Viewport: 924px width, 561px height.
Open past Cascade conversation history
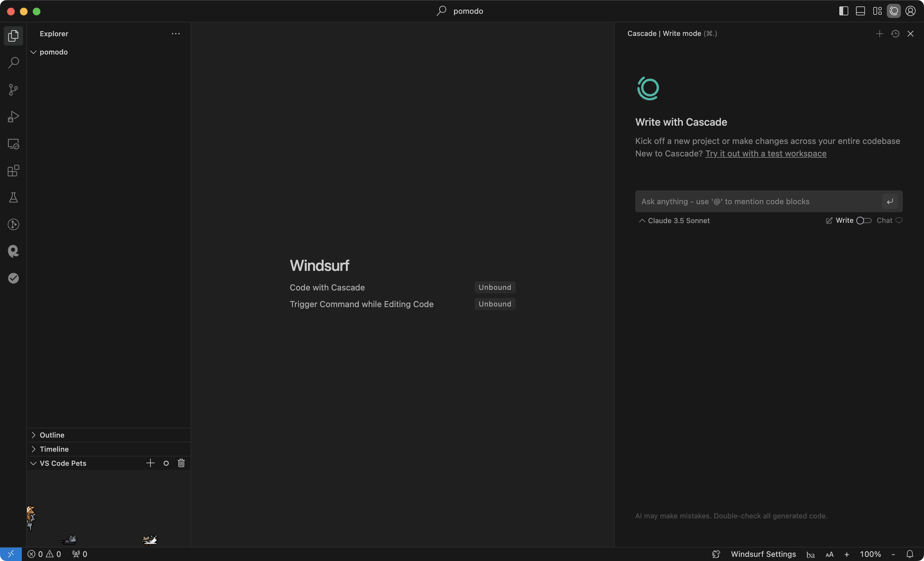(x=895, y=34)
